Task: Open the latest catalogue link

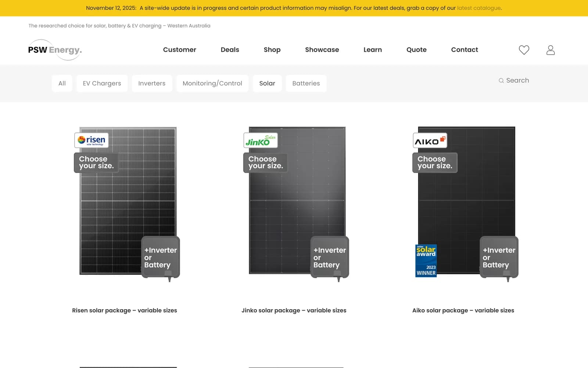Action: click(x=479, y=8)
